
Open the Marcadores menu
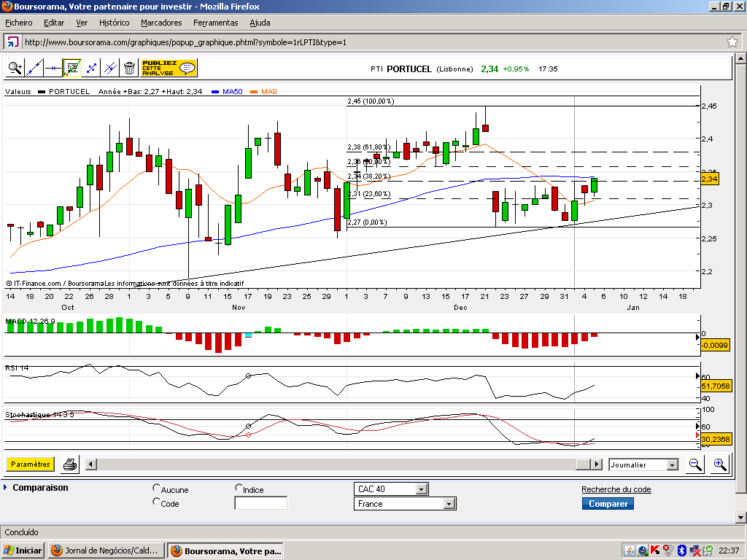pyautogui.click(x=161, y=23)
